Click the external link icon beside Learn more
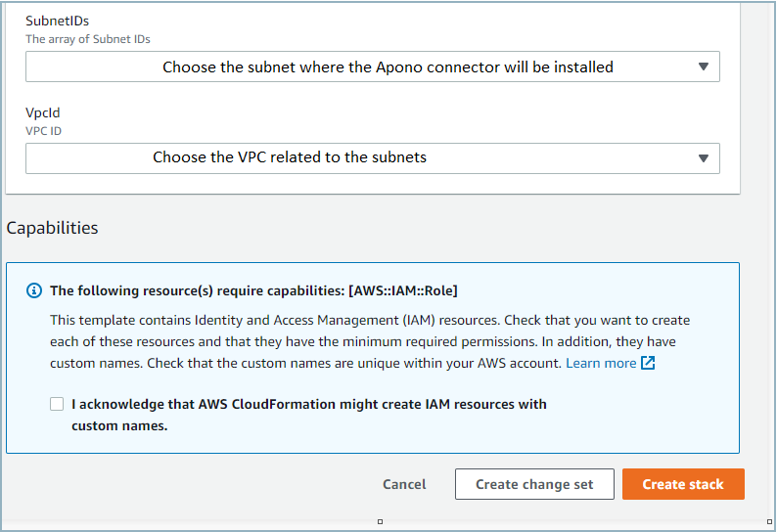Viewport: 777px width, 532px height. (x=648, y=363)
